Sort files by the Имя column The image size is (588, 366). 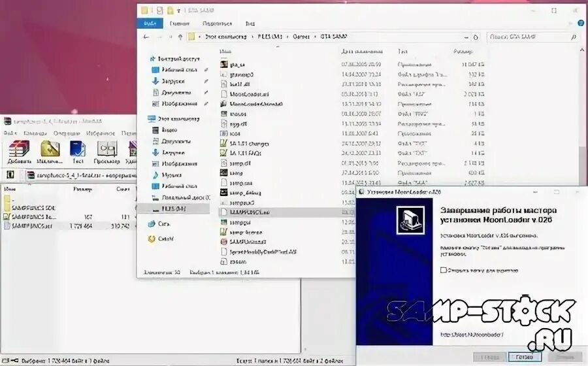225,52
